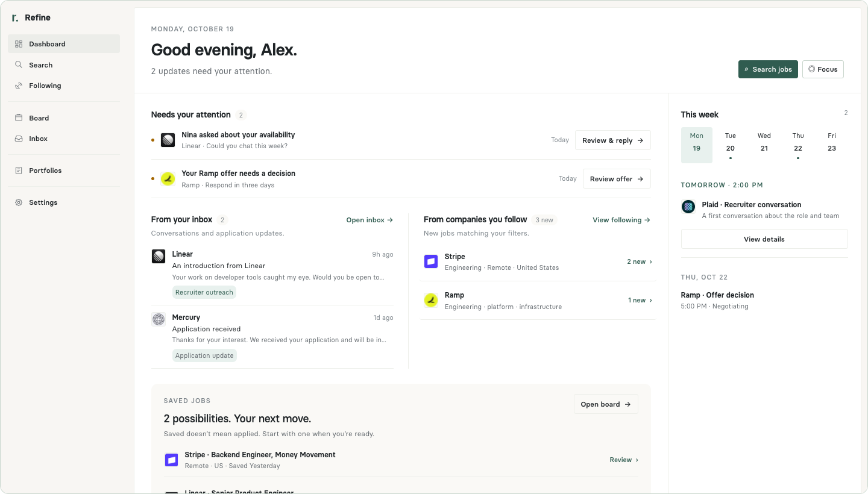Click the Search jobs button
The height and width of the screenshot is (494, 868).
click(x=768, y=69)
